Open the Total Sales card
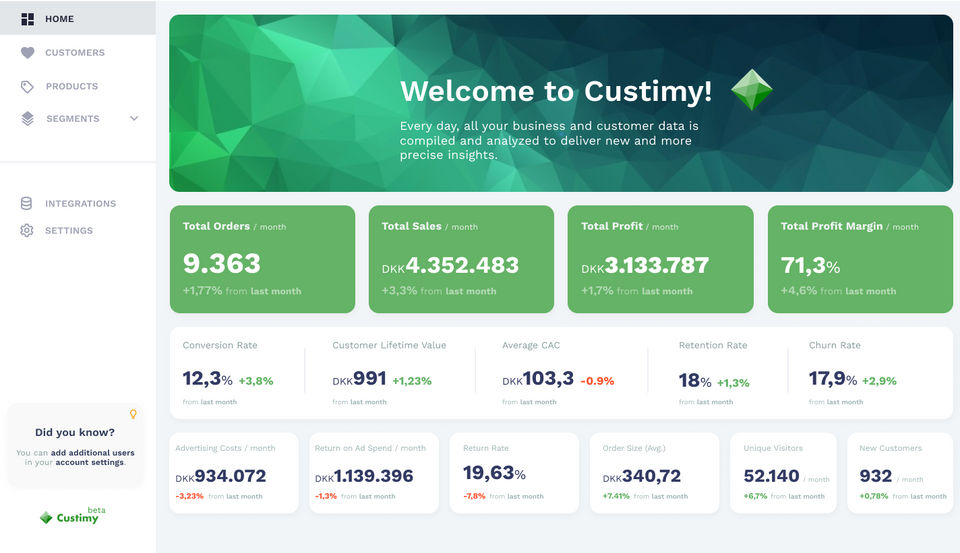960x553 pixels. coord(461,259)
